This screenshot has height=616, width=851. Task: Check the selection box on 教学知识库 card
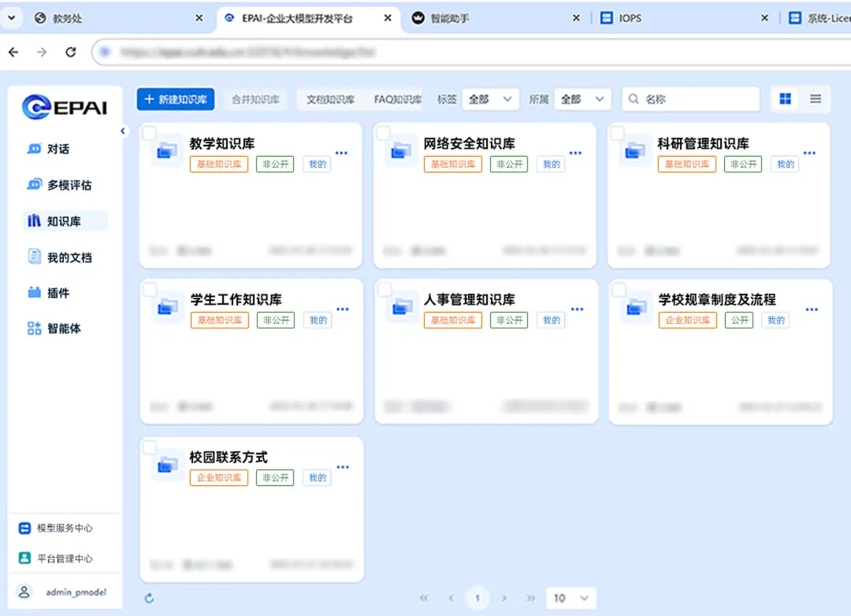150,132
